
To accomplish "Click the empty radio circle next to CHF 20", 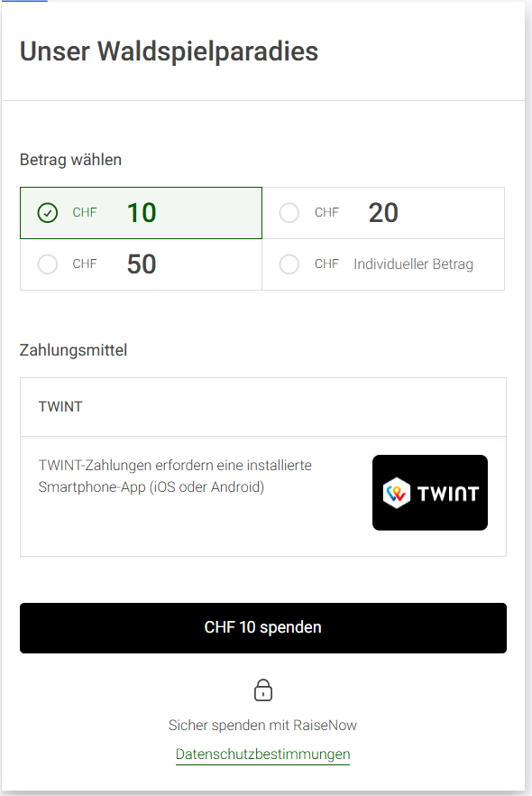I will coord(289,212).
